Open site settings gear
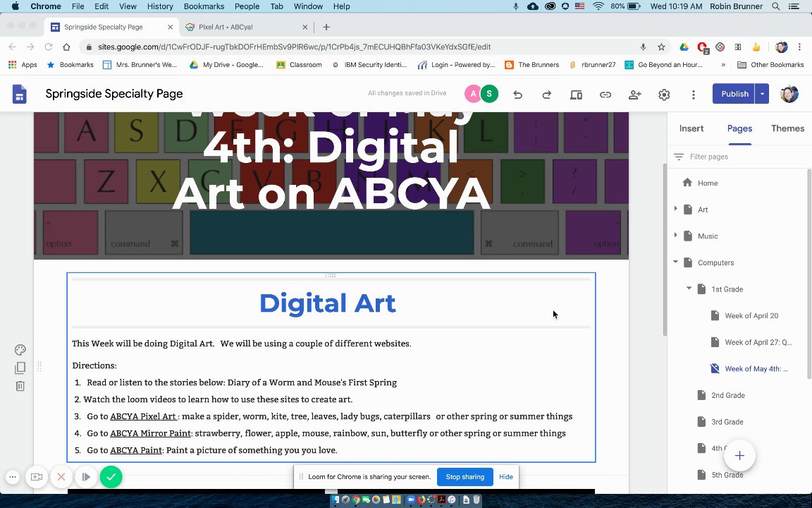 click(x=664, y=95)
